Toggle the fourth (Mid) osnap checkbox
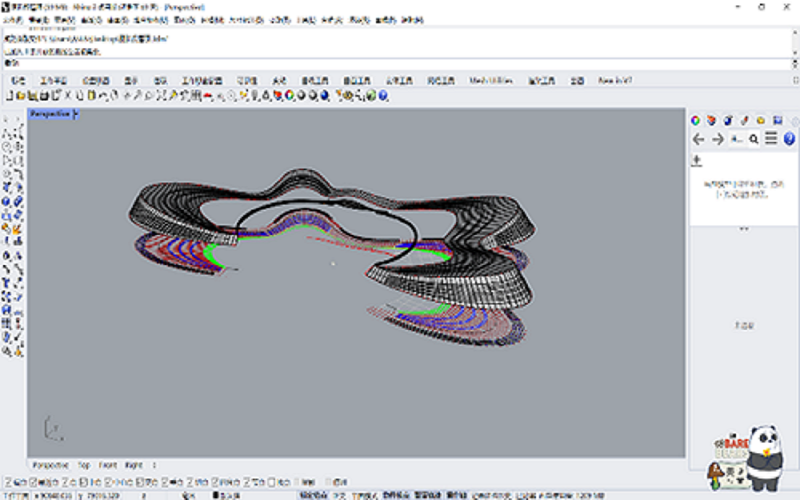 (x=84, y=482)
